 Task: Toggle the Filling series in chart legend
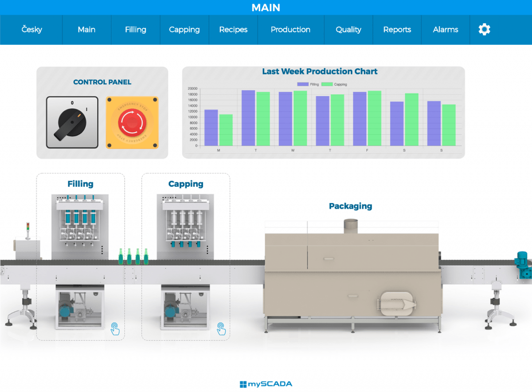pyautogui.click(x=308, y=84)
